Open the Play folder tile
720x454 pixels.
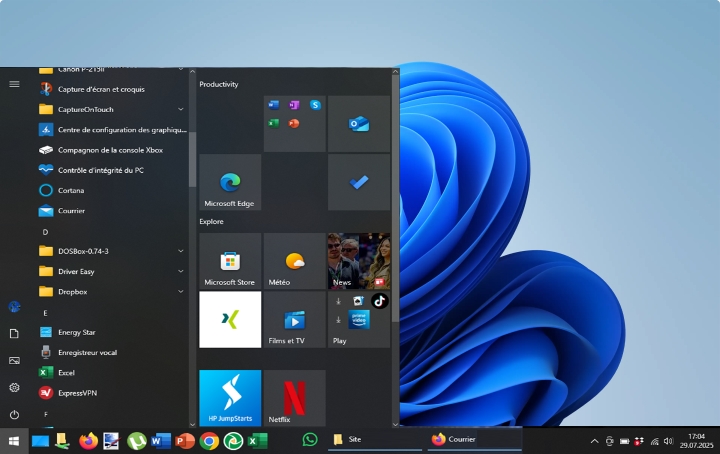click(359, 319)
